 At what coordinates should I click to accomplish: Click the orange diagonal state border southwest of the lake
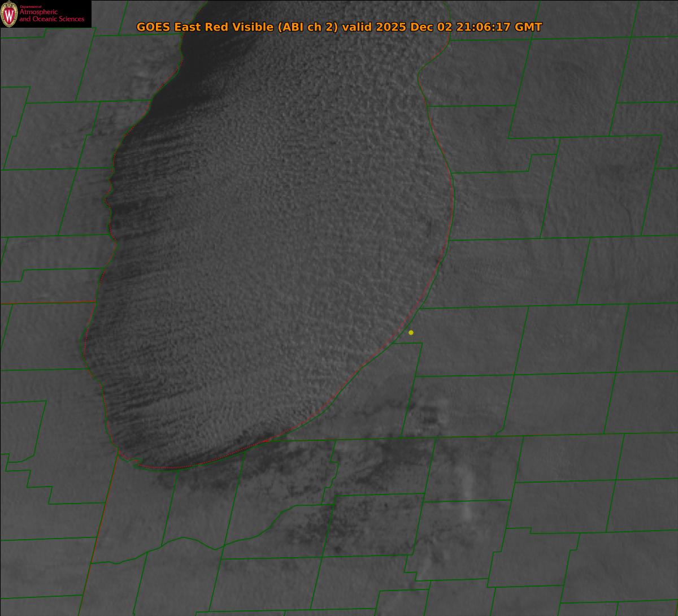point(105,509)
